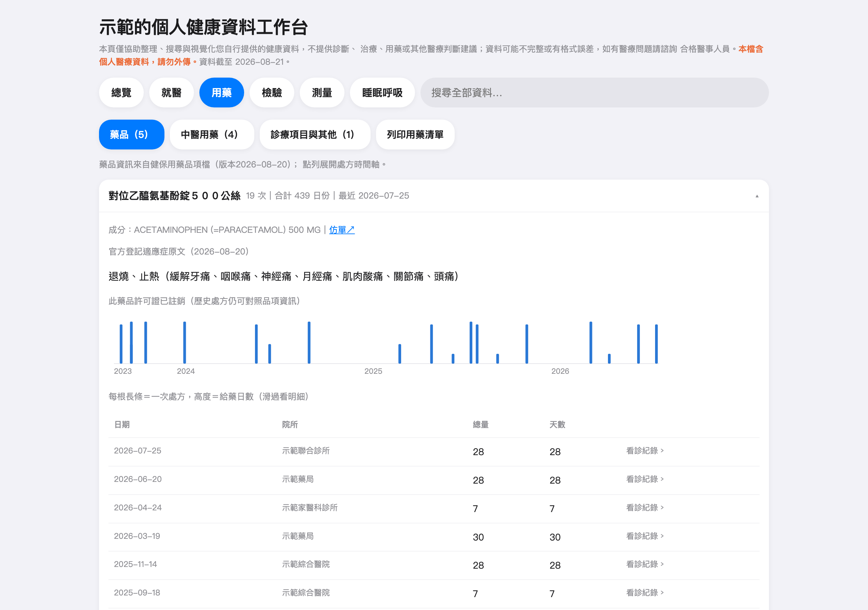Switch to the 就醫 tab
Screen dimensions: 868x610
click(171, 93)
